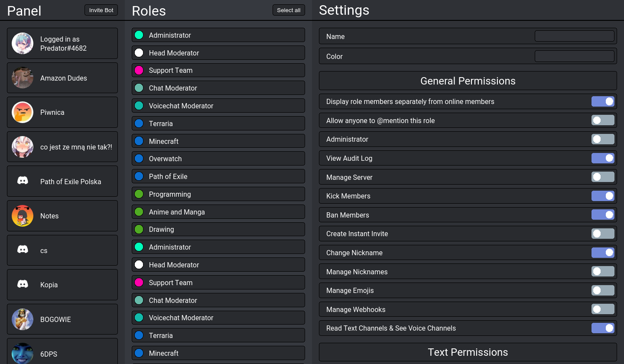This screenshot has width=624, height=364.
Task: Click the pink Support Team color dot
Action: [139, 70]
